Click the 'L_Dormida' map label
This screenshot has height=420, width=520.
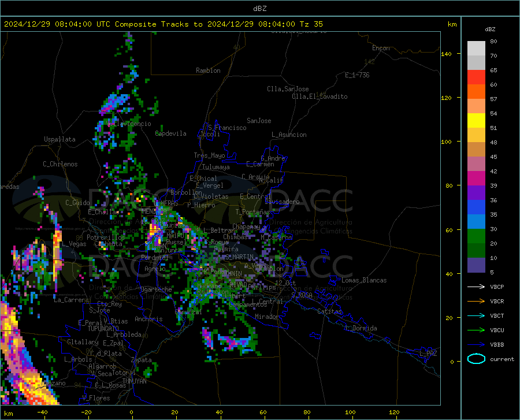point(361,328)
